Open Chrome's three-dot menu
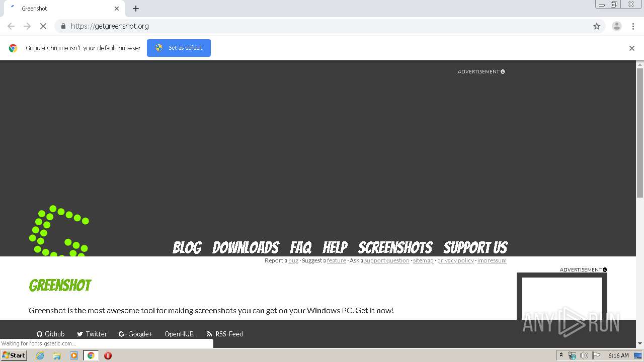 point(633,26)
